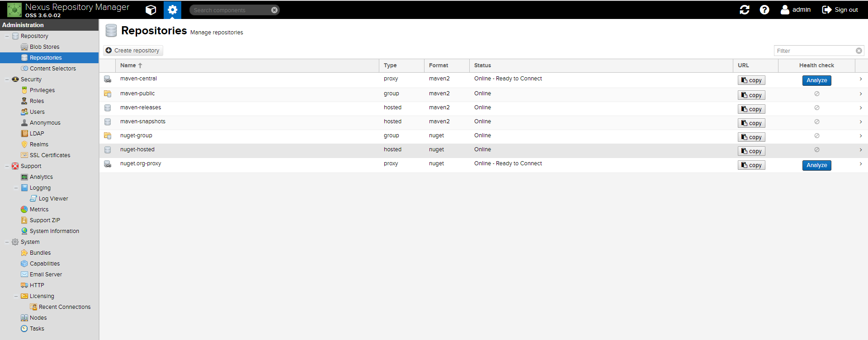Clear the Filter field

coord(859,51)
